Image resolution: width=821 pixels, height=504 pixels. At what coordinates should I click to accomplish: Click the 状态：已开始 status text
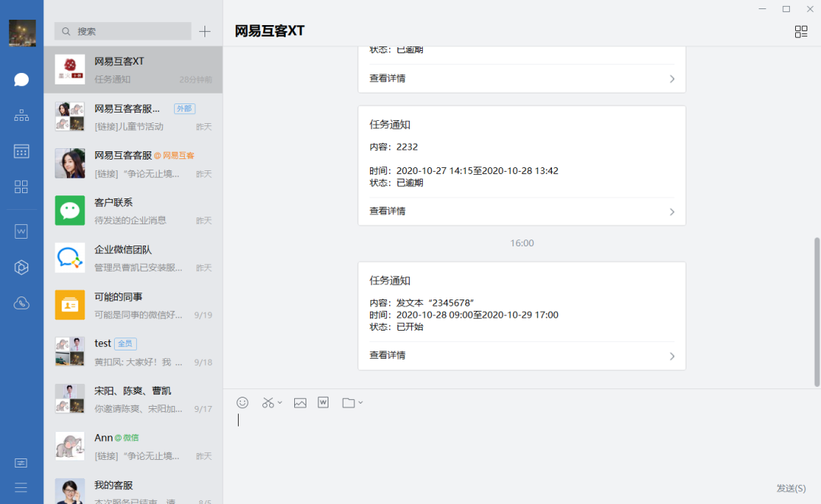click(396, 327)
